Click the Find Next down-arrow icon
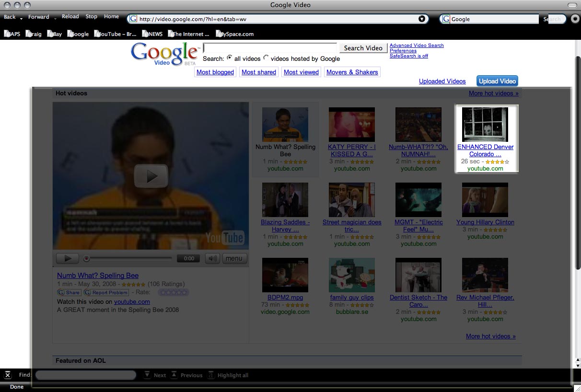Image resolution: width=581 pixels, height=392 pixels. 148,375
